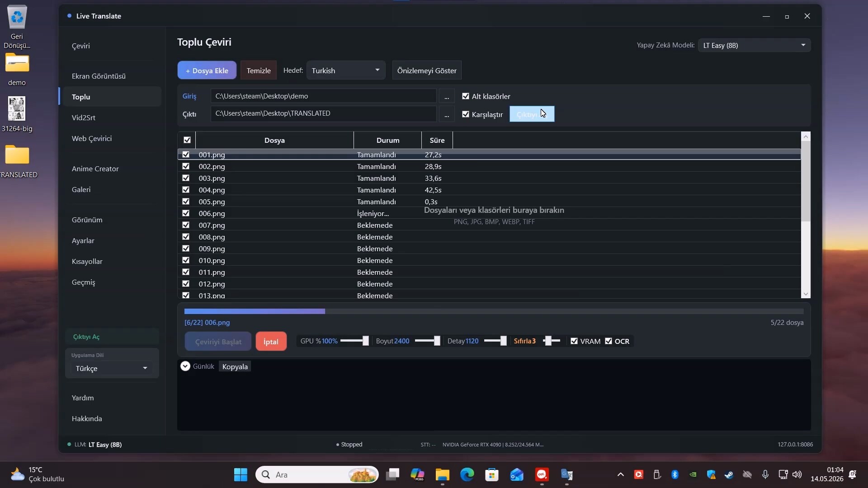Open the 31264-big image desktop icon

pyautogui.click(x=17, y=114)
